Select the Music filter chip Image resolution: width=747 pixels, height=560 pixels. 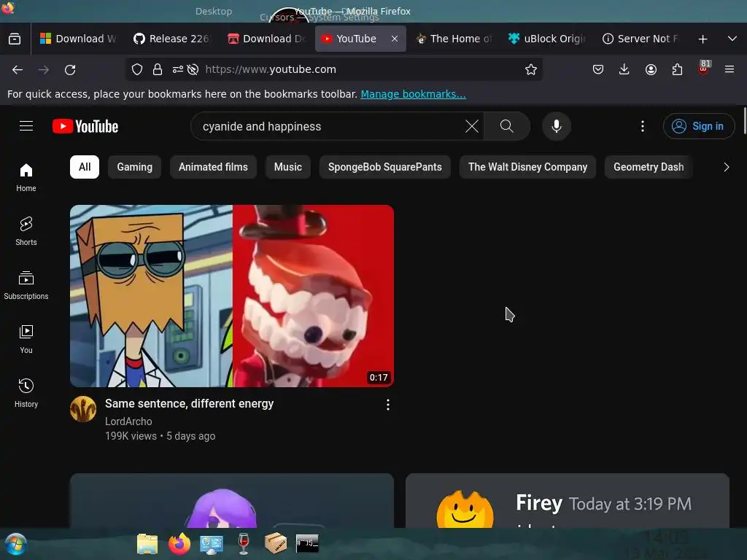[287, 167]
